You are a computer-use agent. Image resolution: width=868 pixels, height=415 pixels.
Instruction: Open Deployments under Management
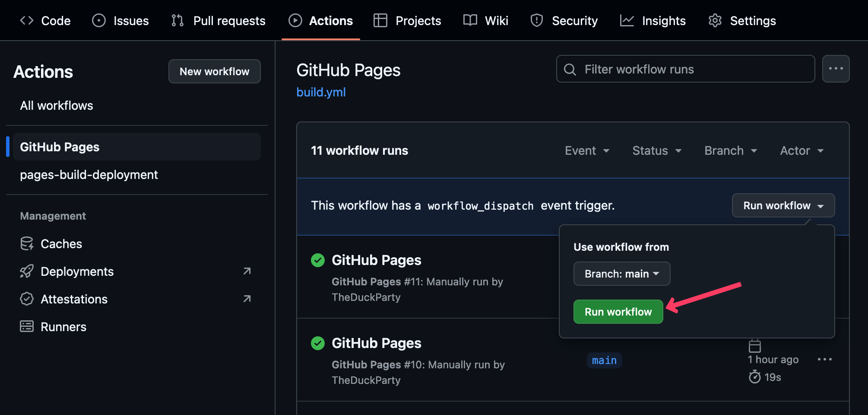pos(77,271)
